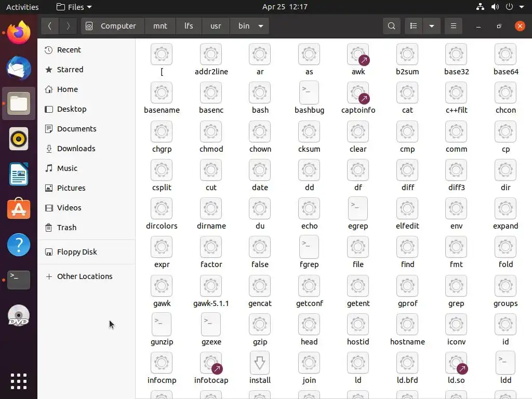532x399 pixels.
Task: Open view options dropdown arrow
Action: coord(432,26)
